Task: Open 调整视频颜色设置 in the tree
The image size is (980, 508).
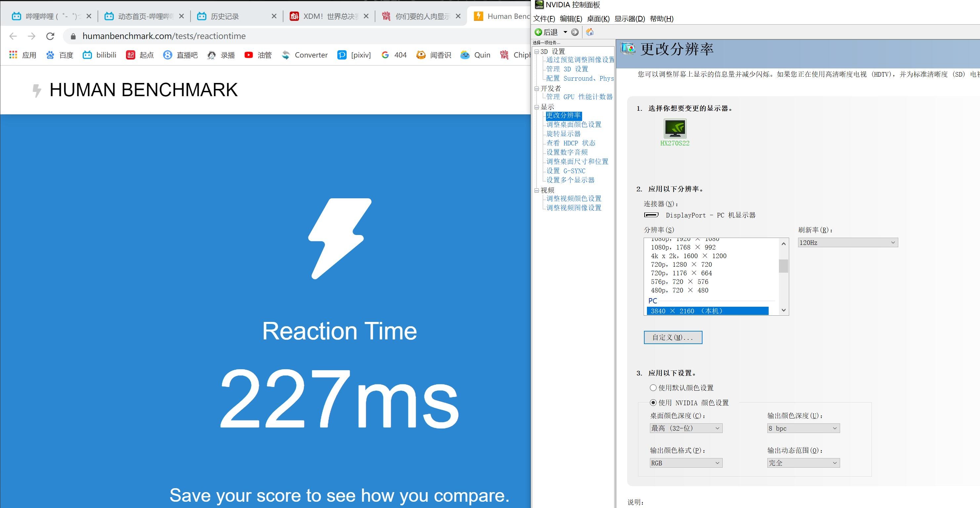Action: point(574,199)
